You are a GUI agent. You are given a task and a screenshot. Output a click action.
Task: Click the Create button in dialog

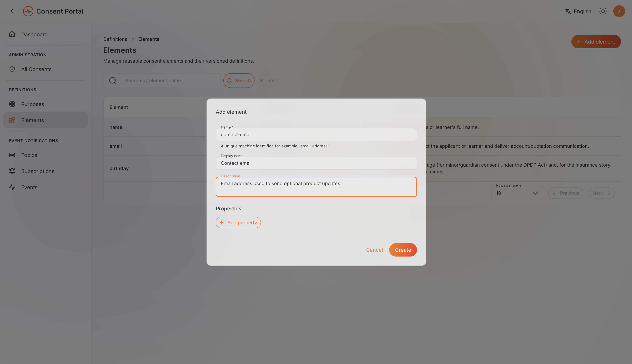tap(403, 250)
